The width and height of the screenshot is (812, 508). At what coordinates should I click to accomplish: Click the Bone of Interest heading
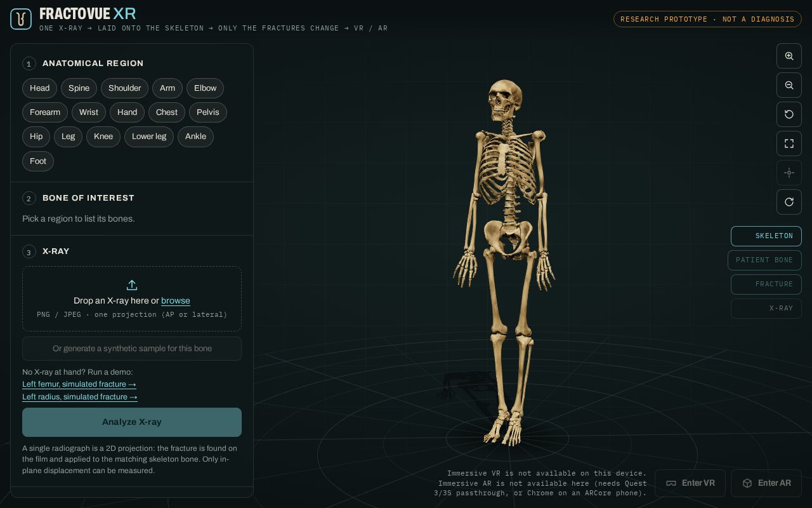[x=88, y=198]
